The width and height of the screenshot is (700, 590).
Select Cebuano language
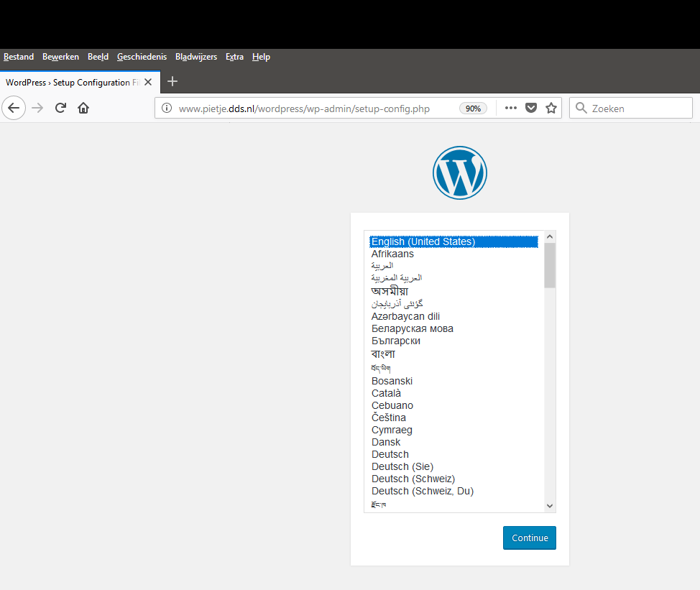tap(453, 405)
